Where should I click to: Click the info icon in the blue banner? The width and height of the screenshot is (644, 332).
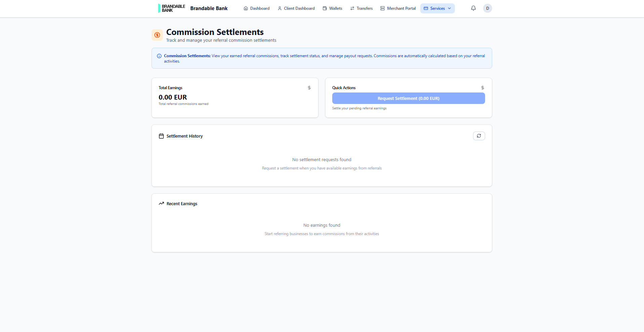click(x=159, y=56)
